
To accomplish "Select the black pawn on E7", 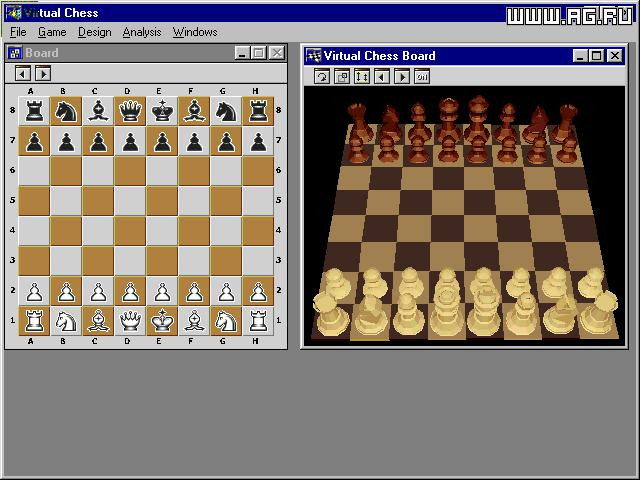I will click(x=162, y=141).
